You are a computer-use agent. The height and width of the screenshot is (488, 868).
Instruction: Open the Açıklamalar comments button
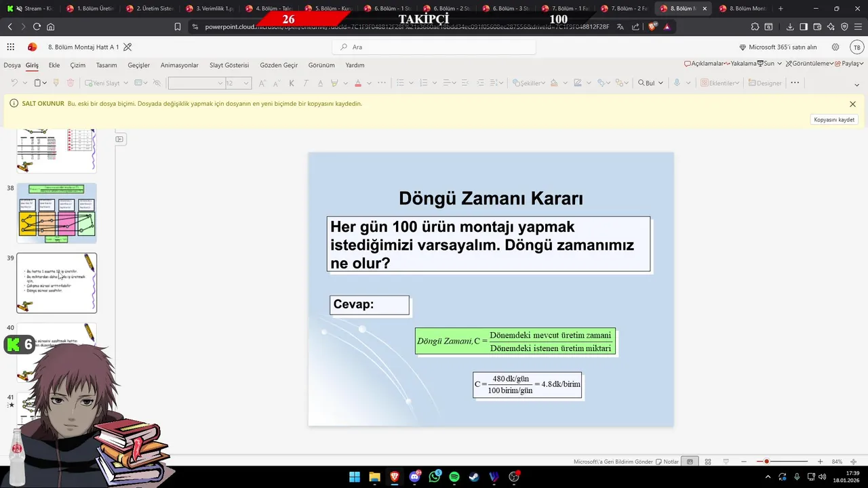pos(704,64)
